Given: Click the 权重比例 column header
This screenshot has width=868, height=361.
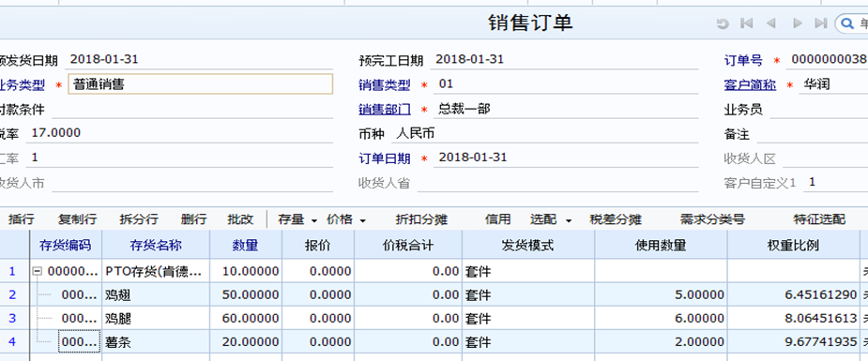Looking at the screenshot, I should (x=793, y=246).
